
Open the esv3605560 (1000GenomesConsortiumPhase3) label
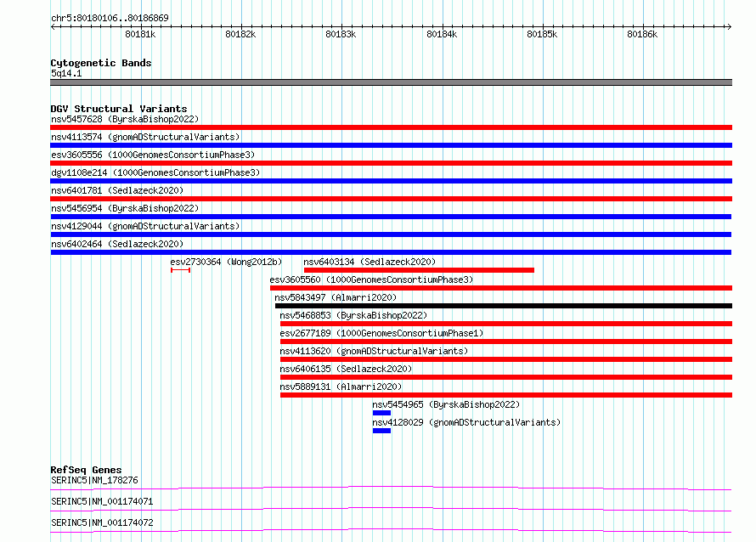coord(371,279)
